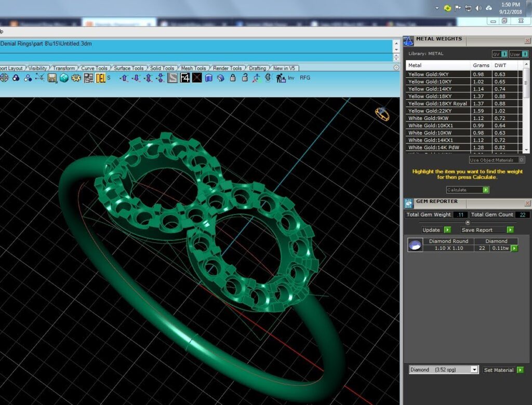This screenshot has width=532, height=405.
Task: Click metal list scrollbar down arrow
Action: pyautogui.click(x=526, y=150)
